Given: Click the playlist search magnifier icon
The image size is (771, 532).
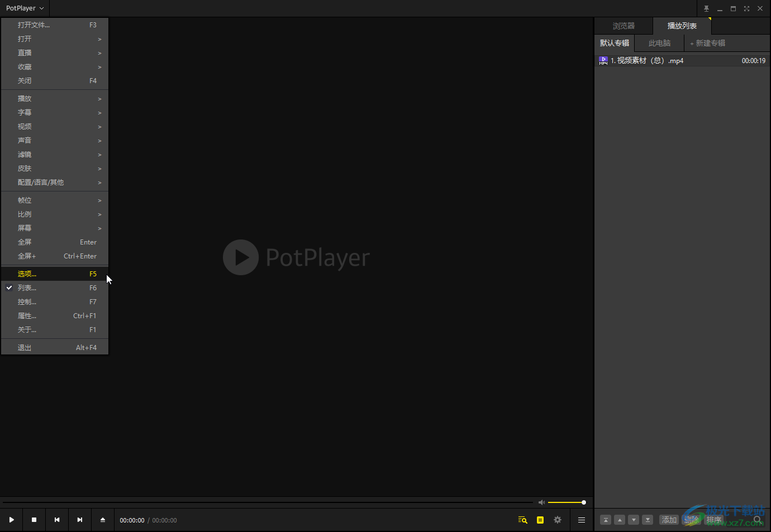Looking at the screenshot, I should pos(758,520).
